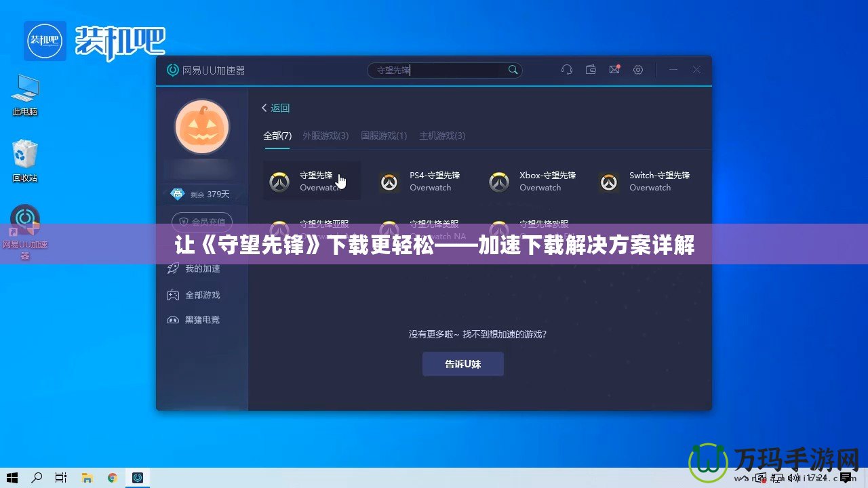Minimize the UU accelerator window

[x=673, y=70]
